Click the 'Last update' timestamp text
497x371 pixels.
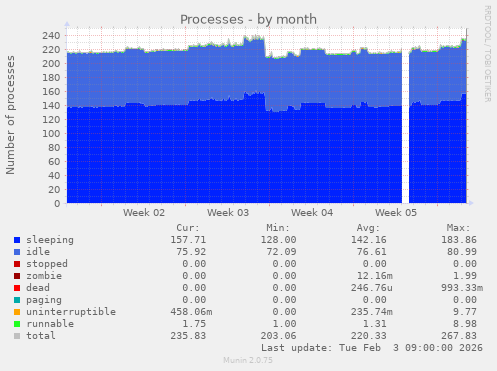tap(372, 348)
